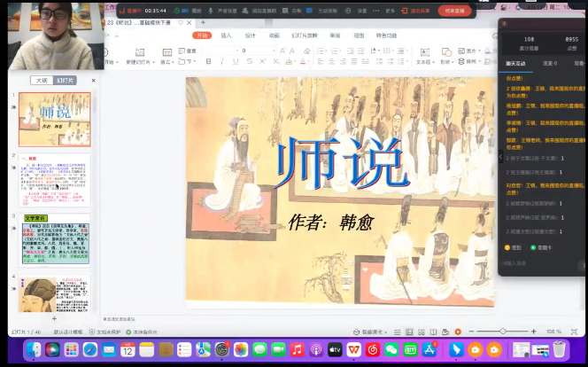The width and height of the screenshot is (588, 367).
Task: Increase font size with larger A icon
Action: (x=282, y=51)
